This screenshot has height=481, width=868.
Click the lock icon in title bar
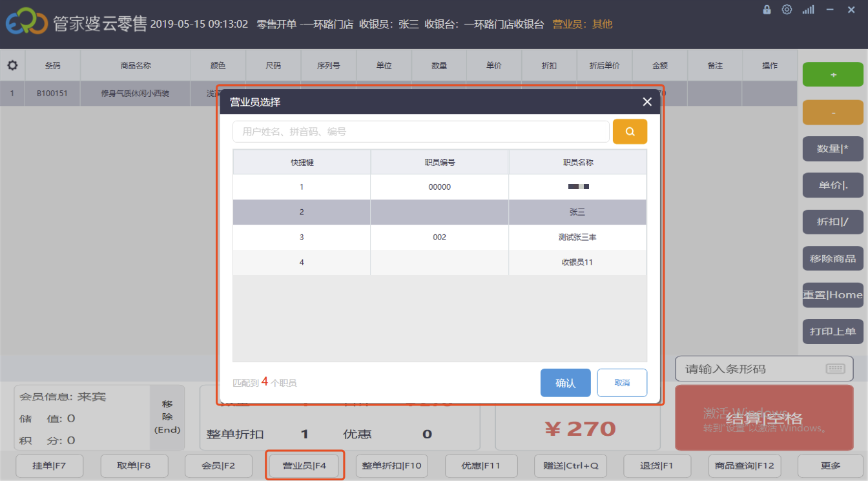(x=767, y=10)
